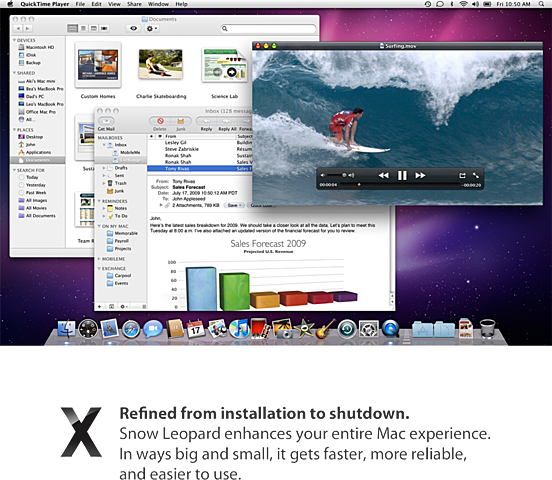Click Junk button in Mail toolbar
Image resolution: width=552 pixels, height=480 pixels.
[181, 124]
